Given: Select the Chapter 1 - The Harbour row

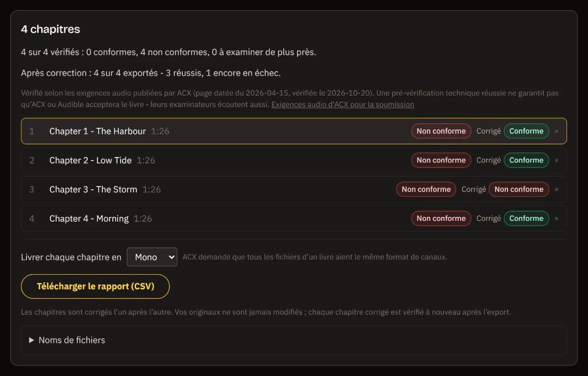Looking at the screenshot, I should 294,131.
